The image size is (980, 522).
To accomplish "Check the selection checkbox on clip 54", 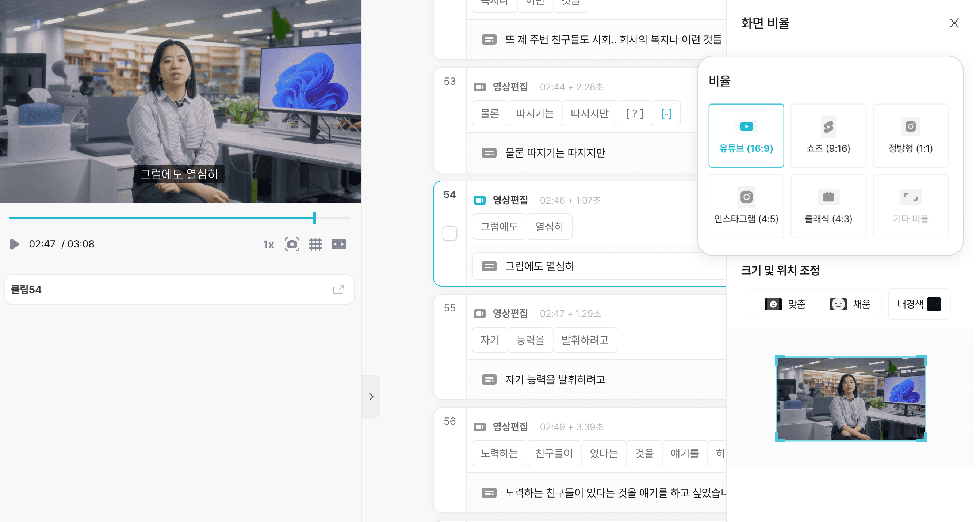I will tap(450, 234).
